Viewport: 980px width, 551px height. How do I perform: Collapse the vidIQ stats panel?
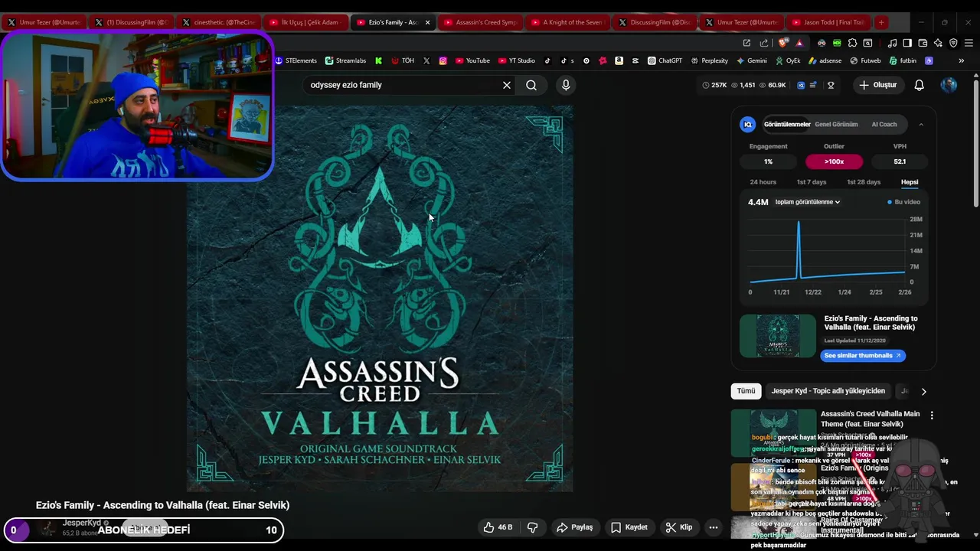pyautogui.click(x=921, y=124)
